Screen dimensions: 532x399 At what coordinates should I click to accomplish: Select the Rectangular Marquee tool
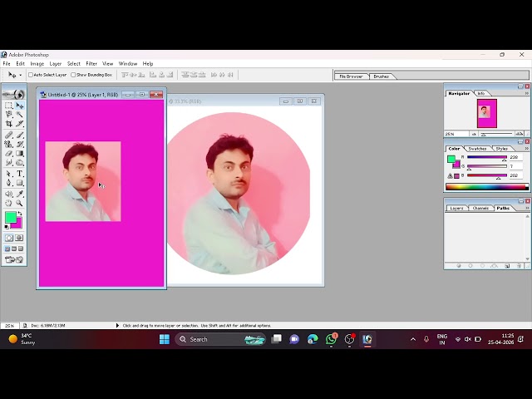[9, 106]
